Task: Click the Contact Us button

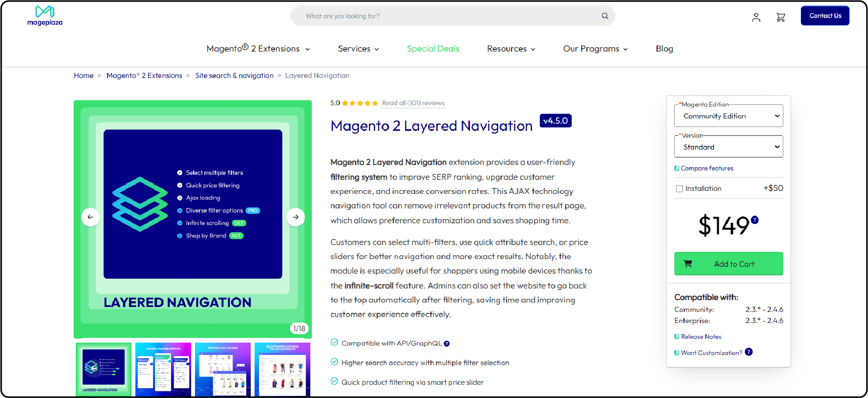Action: coord(825,16)
